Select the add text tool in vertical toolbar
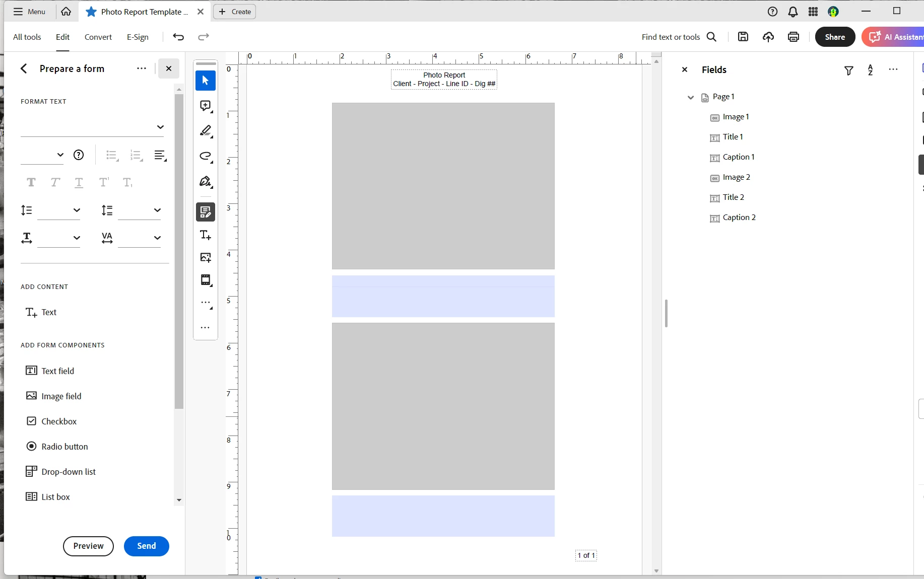The height and width of the screenshot is (579, 924). [x=206, y=235]
